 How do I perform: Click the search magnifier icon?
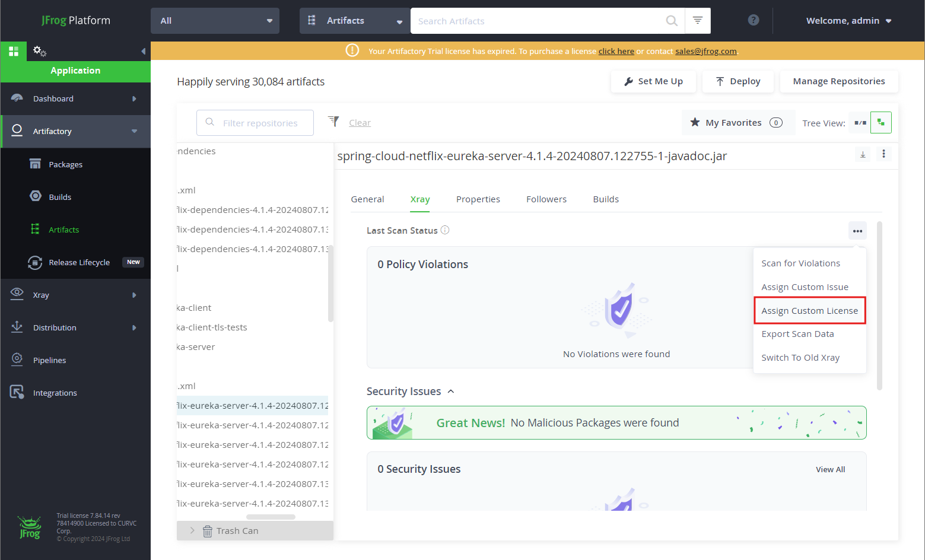[672, 21]
